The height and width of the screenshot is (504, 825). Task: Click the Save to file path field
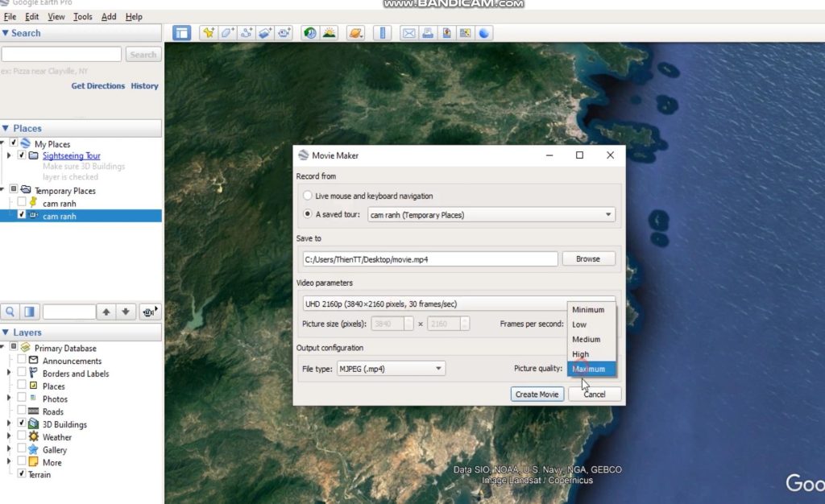pos(429,259)
